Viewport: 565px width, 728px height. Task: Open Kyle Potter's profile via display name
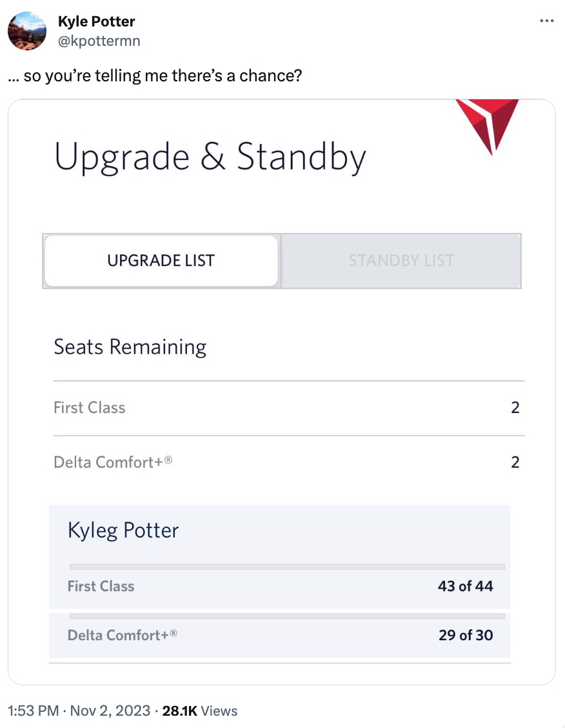95,21
